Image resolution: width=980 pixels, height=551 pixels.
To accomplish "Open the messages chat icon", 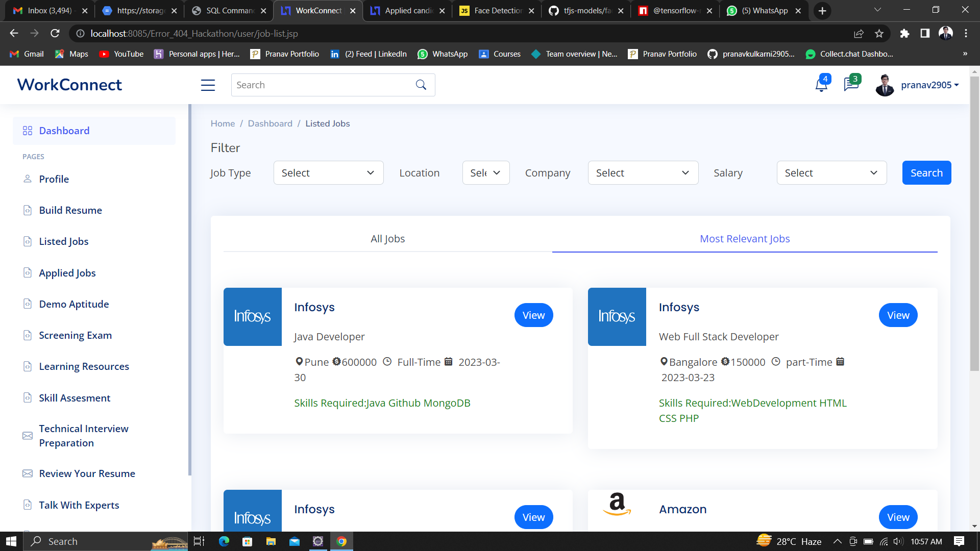I will pyautogui.click(x=851, y=84).
